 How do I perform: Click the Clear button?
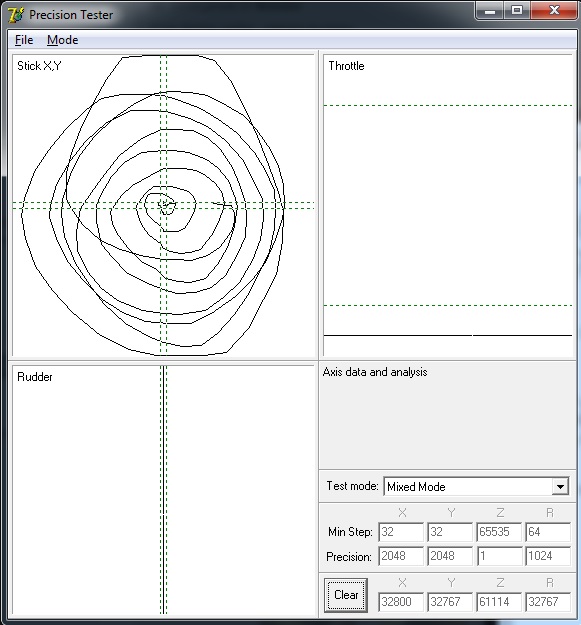click(x=345, y=595)
